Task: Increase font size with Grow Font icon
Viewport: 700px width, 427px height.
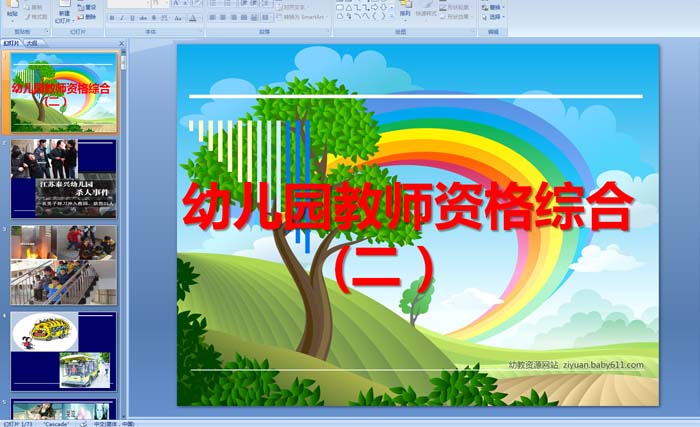Action: point(176,3)
